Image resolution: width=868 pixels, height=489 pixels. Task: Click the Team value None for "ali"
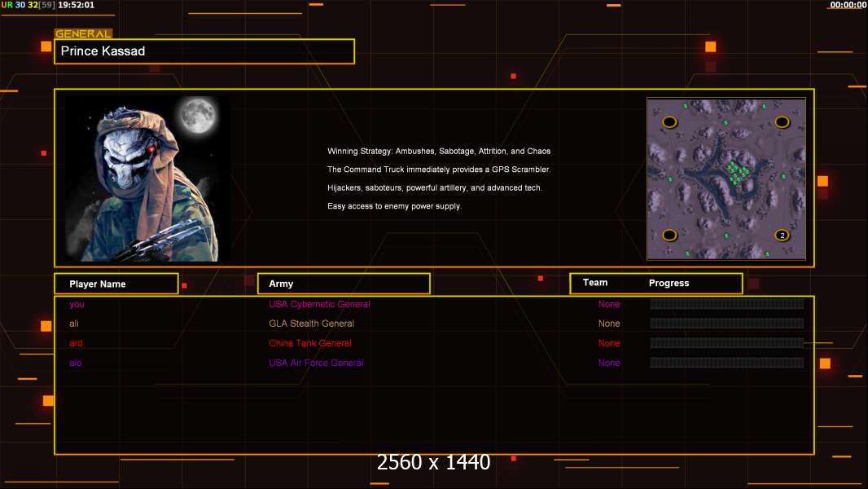[609, 324]
